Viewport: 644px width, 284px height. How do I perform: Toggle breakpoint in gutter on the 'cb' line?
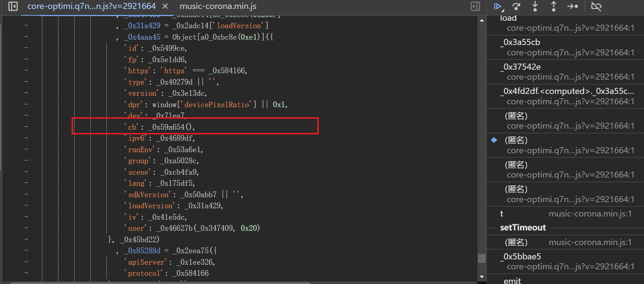click(26, 127)
